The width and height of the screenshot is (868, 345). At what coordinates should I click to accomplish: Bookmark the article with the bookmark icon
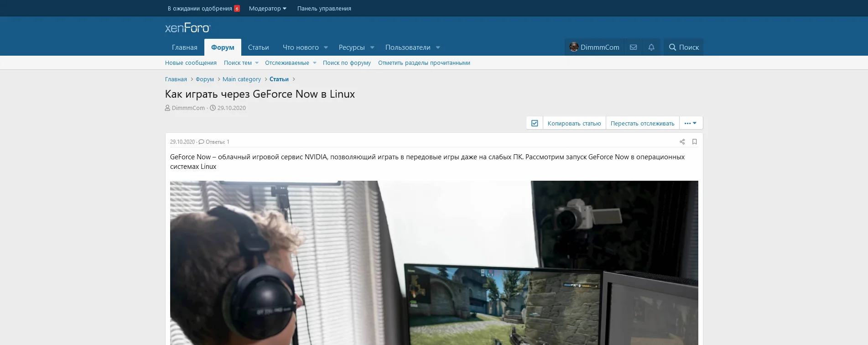pos(694,142)
